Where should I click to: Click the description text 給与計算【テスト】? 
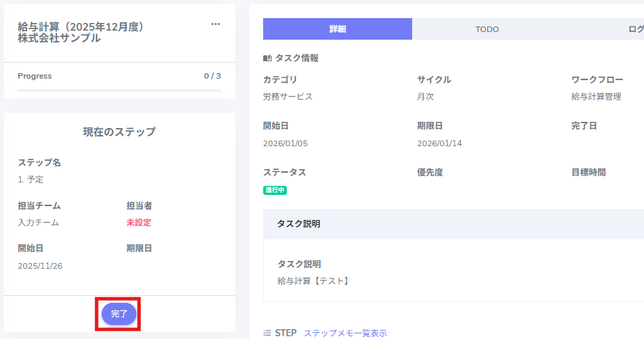[313, 281]
